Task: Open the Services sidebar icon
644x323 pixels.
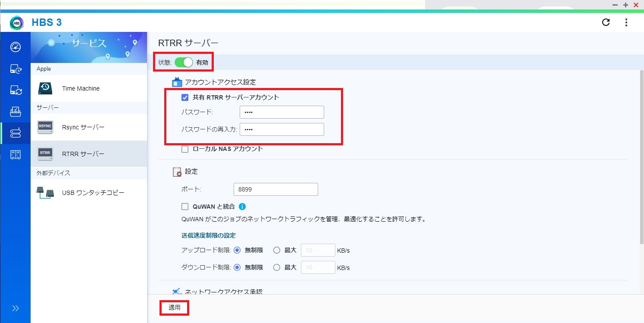Action: (16, 133)
